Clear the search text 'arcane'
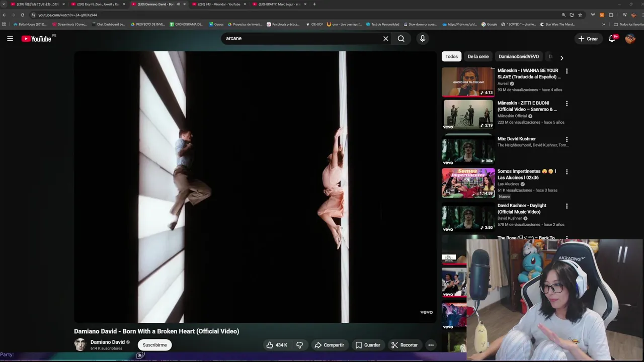 [386, 39]
